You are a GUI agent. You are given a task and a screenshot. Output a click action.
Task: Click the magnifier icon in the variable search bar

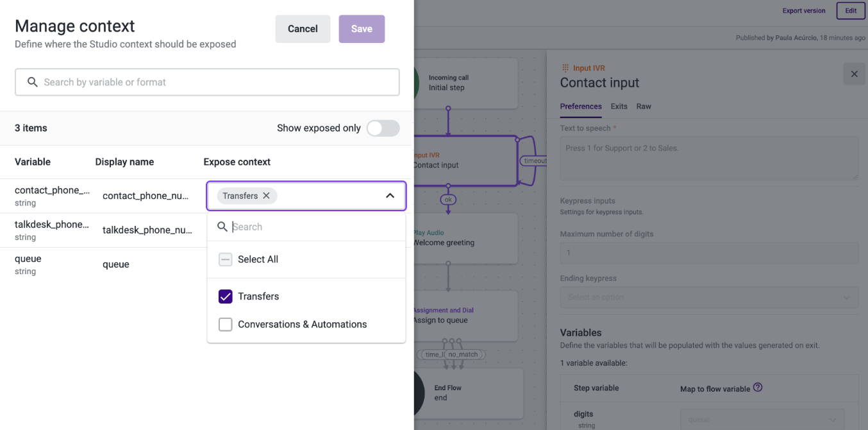(x=33, y=82)
